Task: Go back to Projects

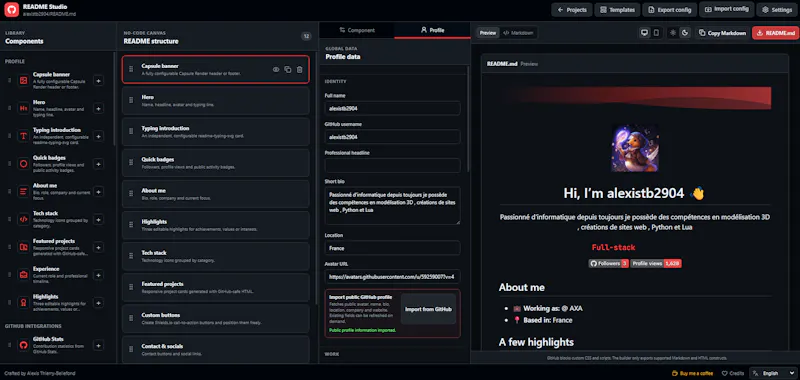Action: coord(572,10)
